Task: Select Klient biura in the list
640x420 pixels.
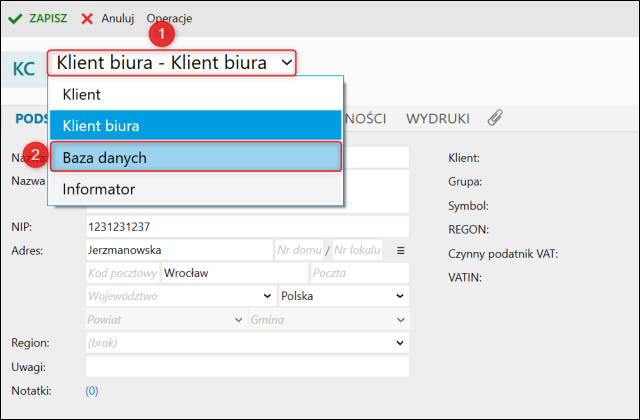Action: [196, 126]
